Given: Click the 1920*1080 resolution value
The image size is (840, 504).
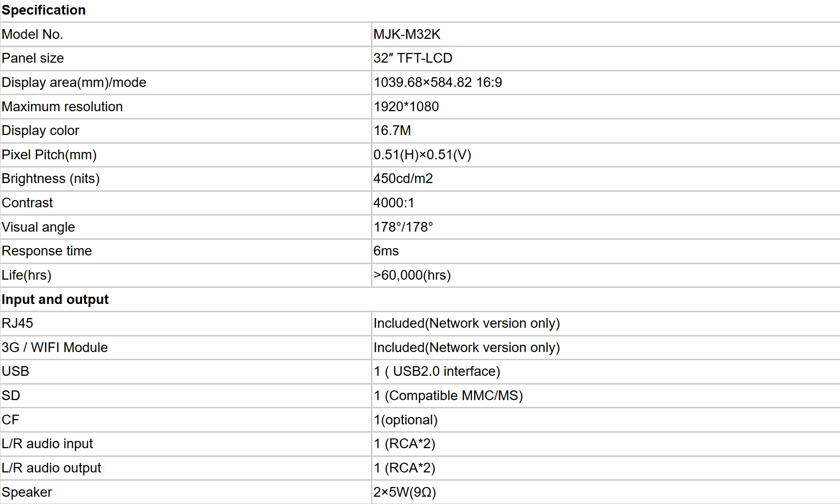Looking at the screenshot, I should 406,107.
